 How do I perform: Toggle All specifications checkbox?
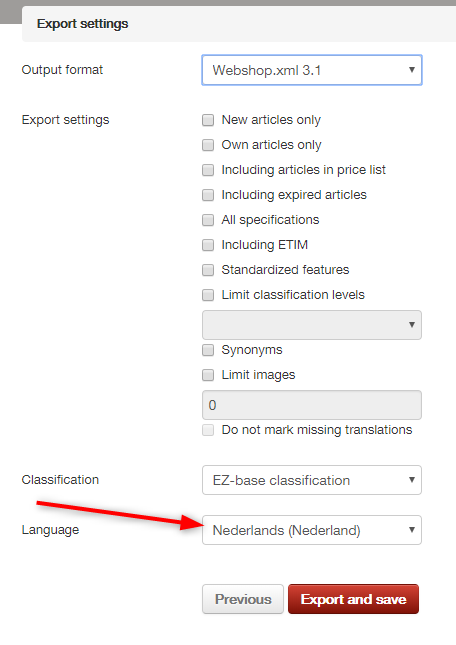click(208, 220)
